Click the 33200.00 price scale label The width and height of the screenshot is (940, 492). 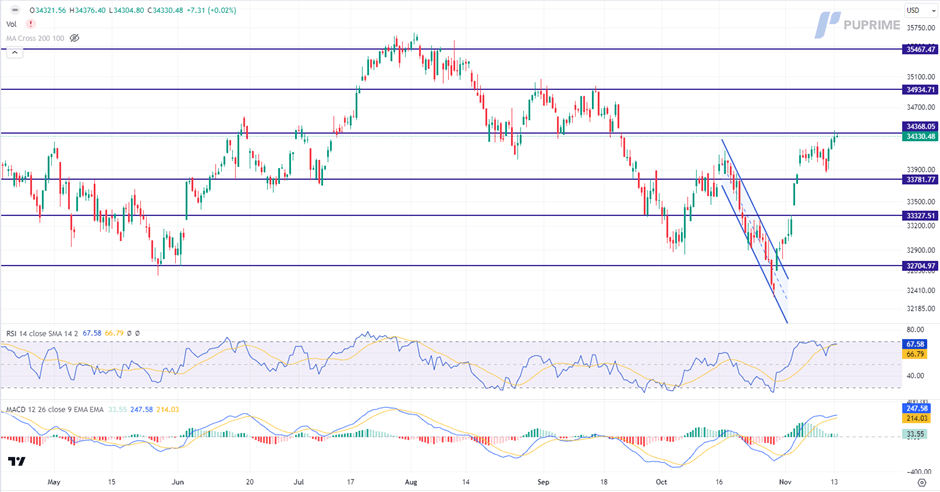click(x=921, y=226)
